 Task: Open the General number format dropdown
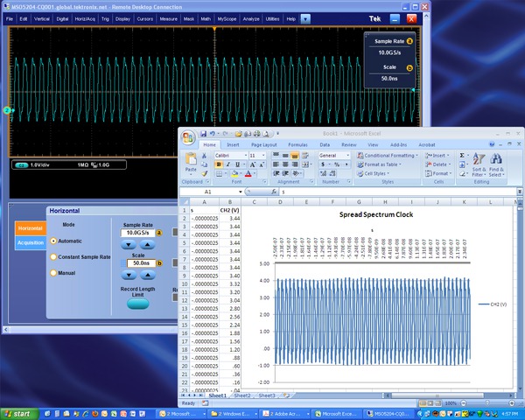click(347, 155)
